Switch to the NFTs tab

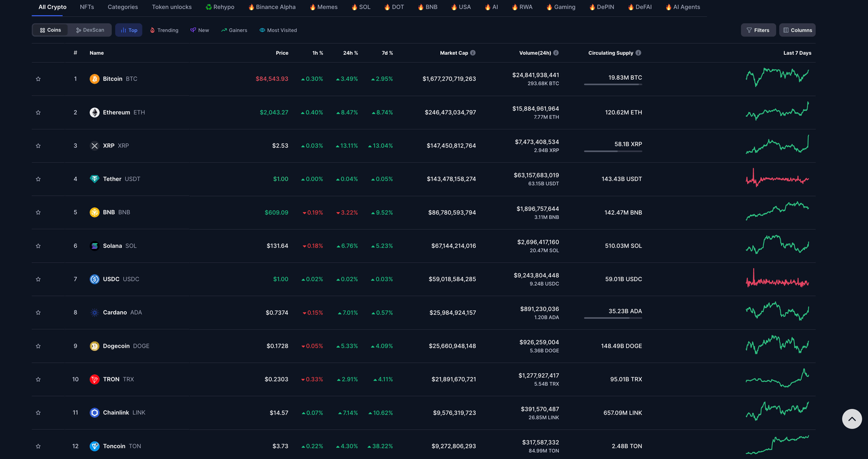click(86, 7)
